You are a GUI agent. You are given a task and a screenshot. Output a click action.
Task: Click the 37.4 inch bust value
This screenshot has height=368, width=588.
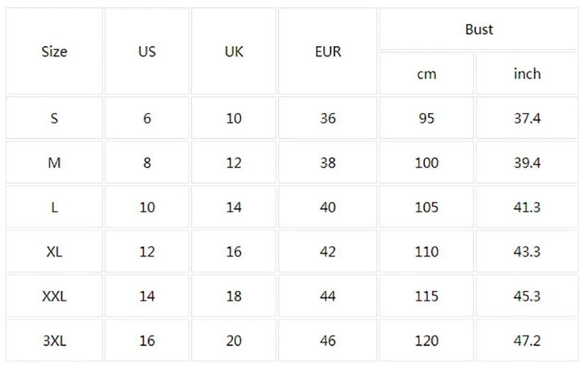527,118
